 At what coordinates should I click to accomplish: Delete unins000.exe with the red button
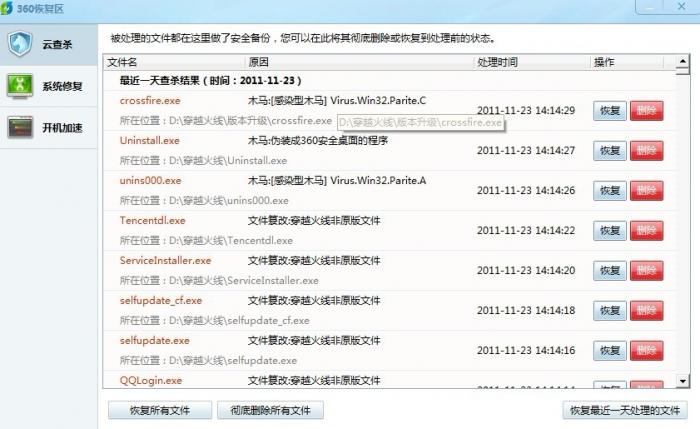646,191
